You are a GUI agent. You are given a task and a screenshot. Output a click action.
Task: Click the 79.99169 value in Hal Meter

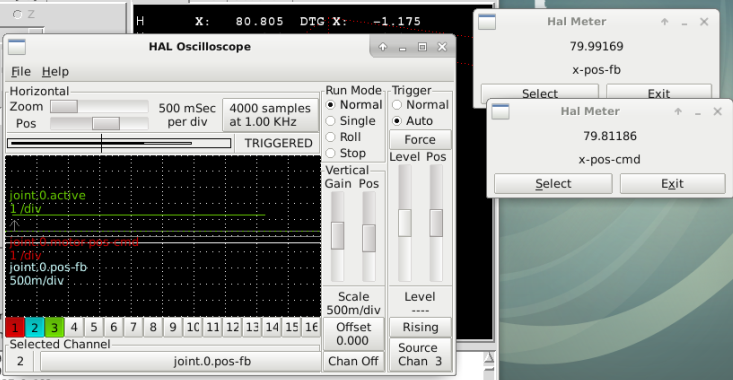(x=596, y=46)
